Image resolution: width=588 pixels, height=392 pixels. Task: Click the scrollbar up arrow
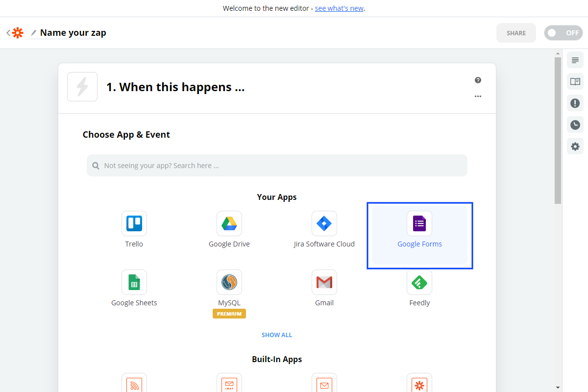pos(558,53)
